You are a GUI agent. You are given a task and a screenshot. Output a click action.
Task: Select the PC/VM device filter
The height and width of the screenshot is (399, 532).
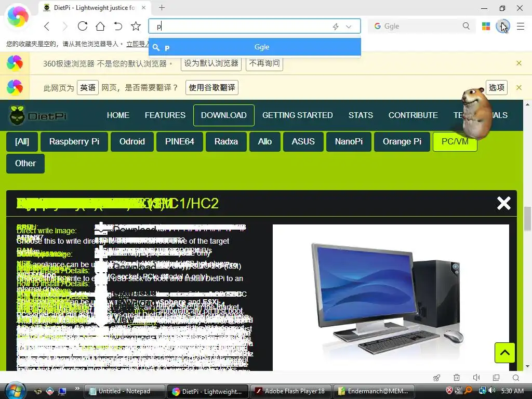point(455,141)
